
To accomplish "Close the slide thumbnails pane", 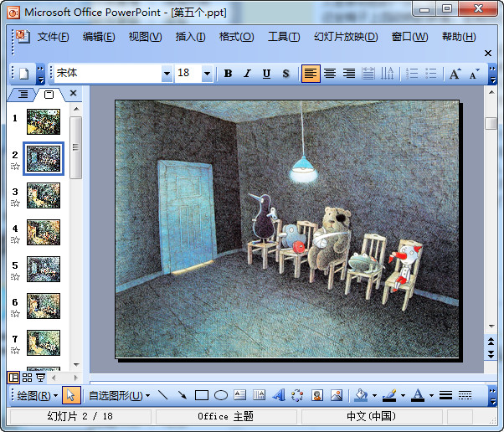I will click(x=74, y=93).
